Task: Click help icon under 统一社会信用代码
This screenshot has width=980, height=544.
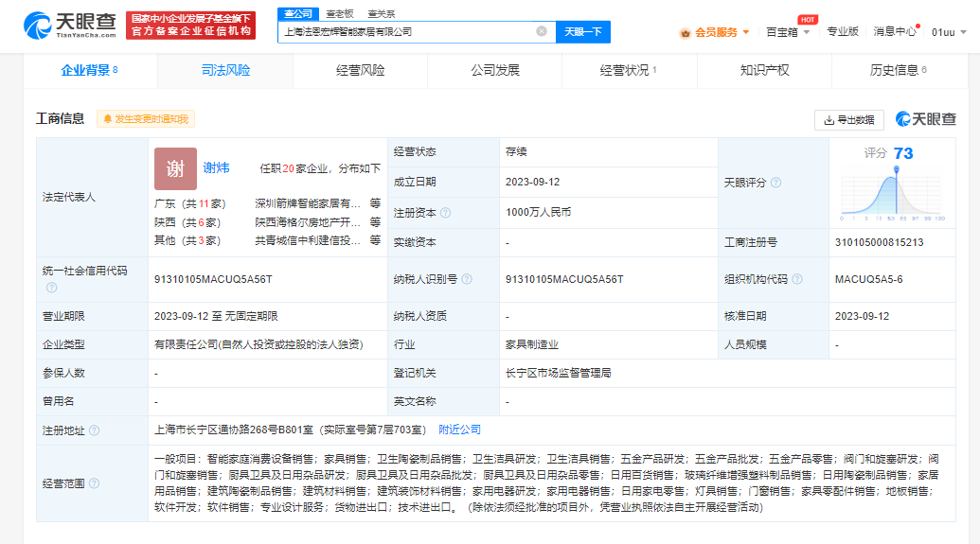Action: tap(52, 288)
